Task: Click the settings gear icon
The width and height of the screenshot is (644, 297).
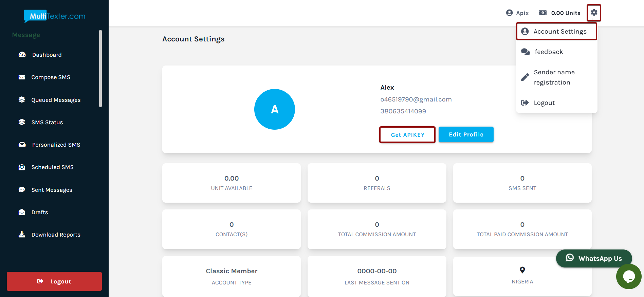Action: [594, 13]
